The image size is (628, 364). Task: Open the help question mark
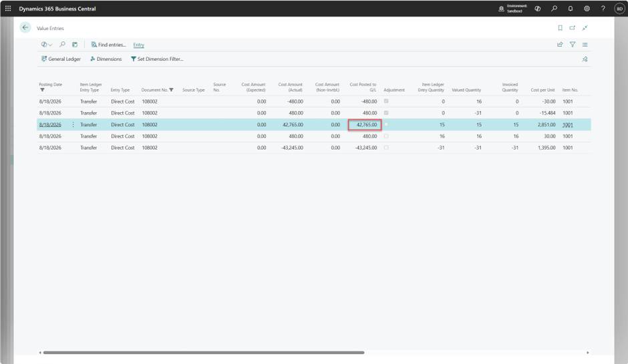603,9
